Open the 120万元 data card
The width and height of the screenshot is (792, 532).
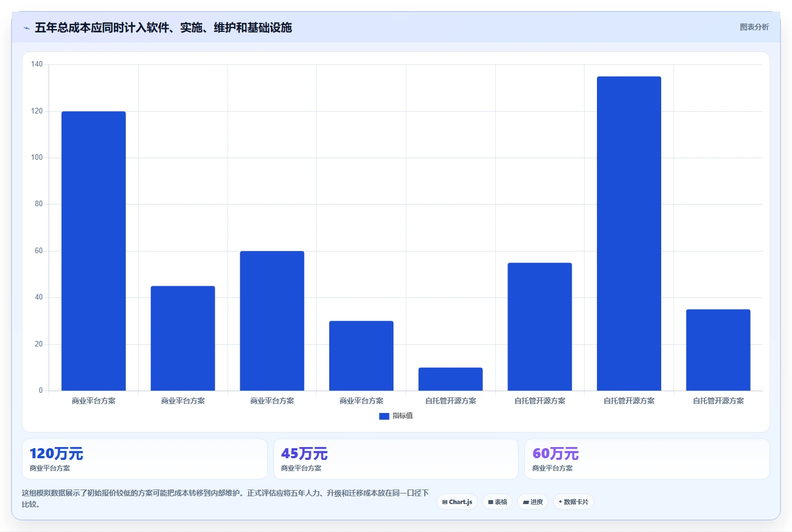coord(144,459)
